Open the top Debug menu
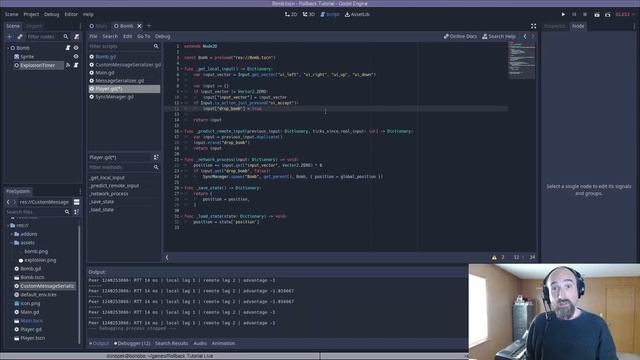This screenshot has width=640, height=360. click(x=51, y=14)
